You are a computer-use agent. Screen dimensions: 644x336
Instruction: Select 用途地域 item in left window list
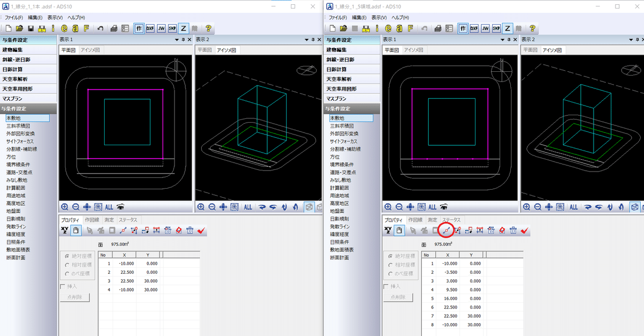[17, 196]
